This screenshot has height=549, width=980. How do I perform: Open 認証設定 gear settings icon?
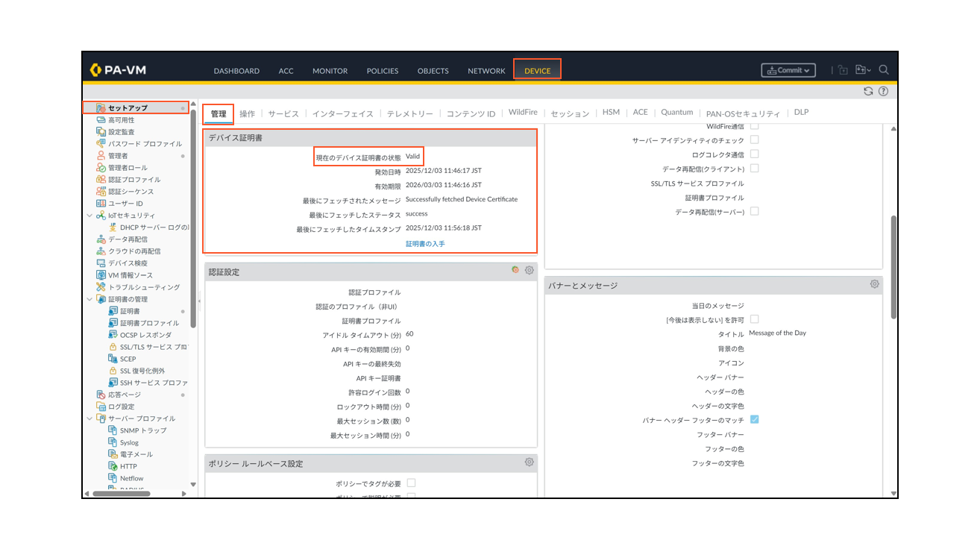[x=530, y=271]
